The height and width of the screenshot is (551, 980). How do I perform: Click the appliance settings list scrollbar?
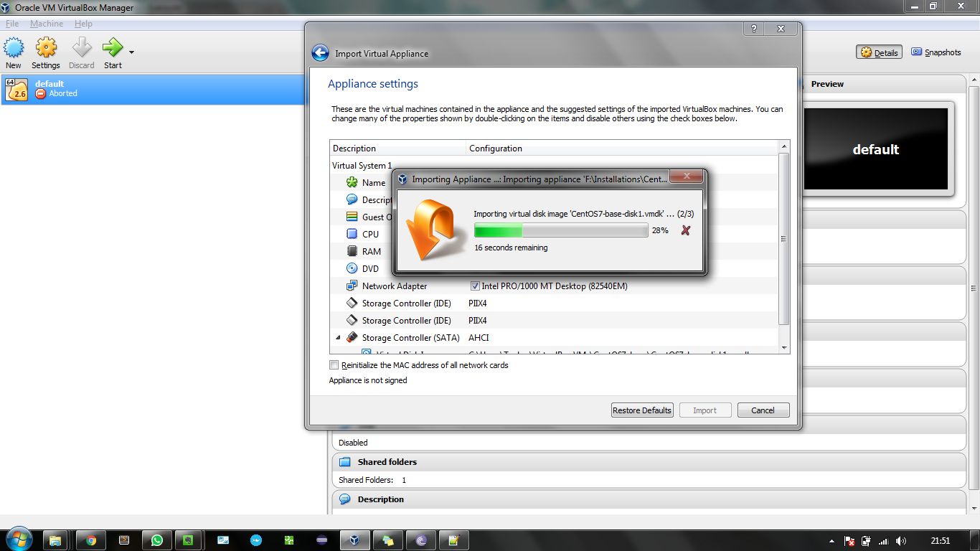tap(784, 239)
